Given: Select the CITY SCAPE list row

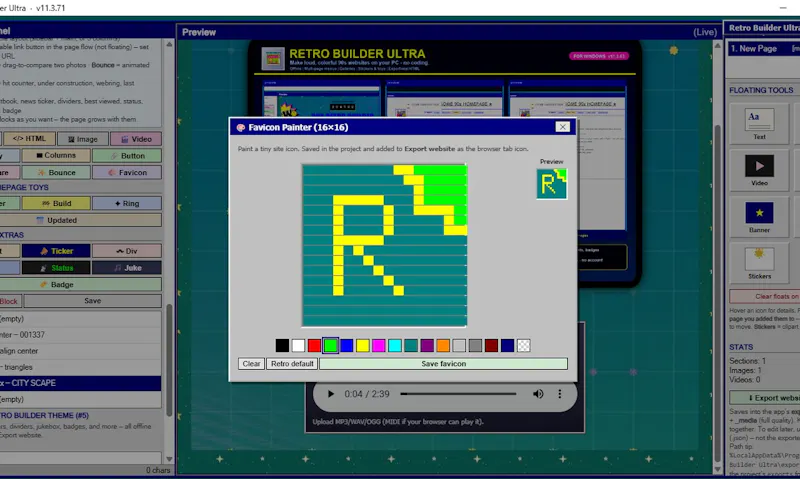Looking at the screenshot, I should point(81,383).
